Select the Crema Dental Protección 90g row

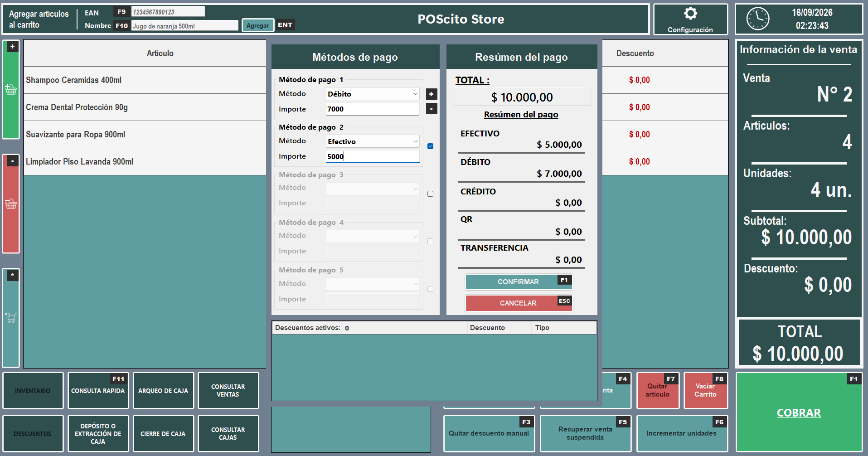145,107
